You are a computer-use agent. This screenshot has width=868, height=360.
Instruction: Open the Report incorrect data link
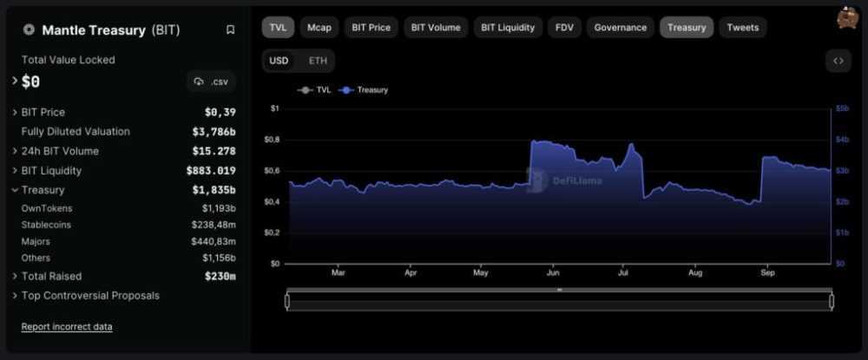67,327
